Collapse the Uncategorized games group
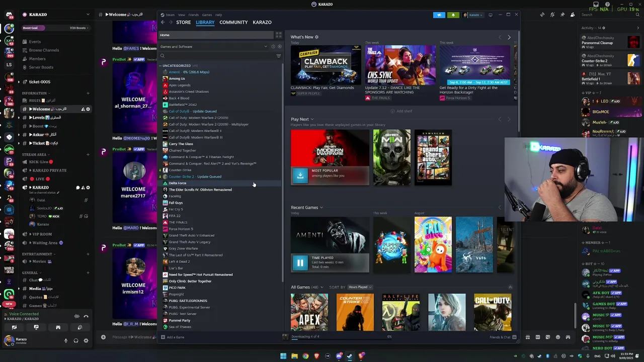This screenshot has height=362, width=644. point(160,66)
